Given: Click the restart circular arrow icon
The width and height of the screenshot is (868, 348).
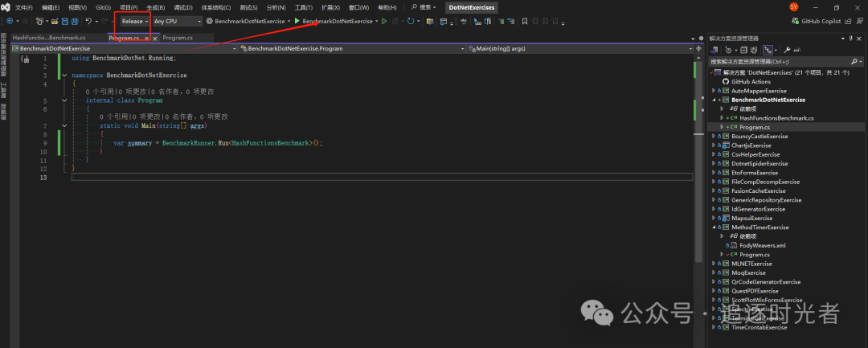Looking at the screenshot, I should point(410,21).
